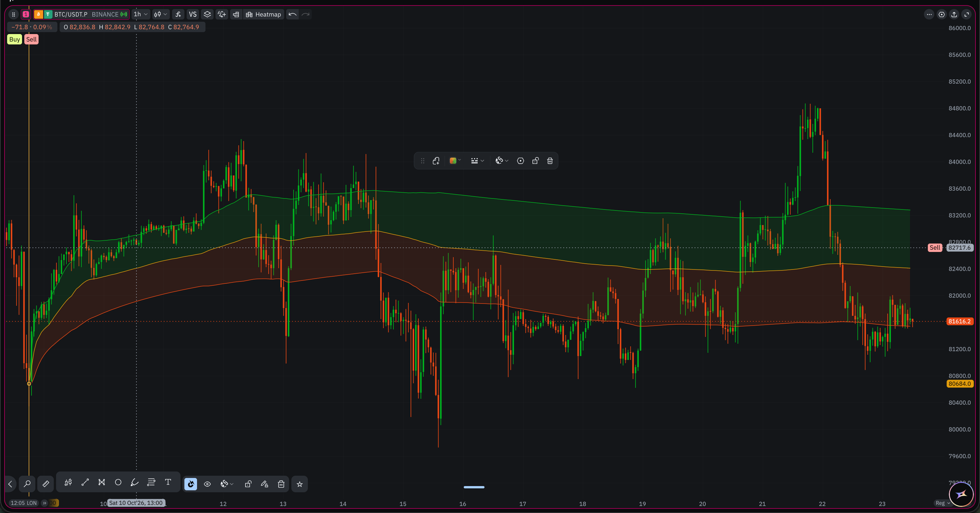Toggle the magnet mode button
This screenshot has width=980, height=513.
pos(191,484)
